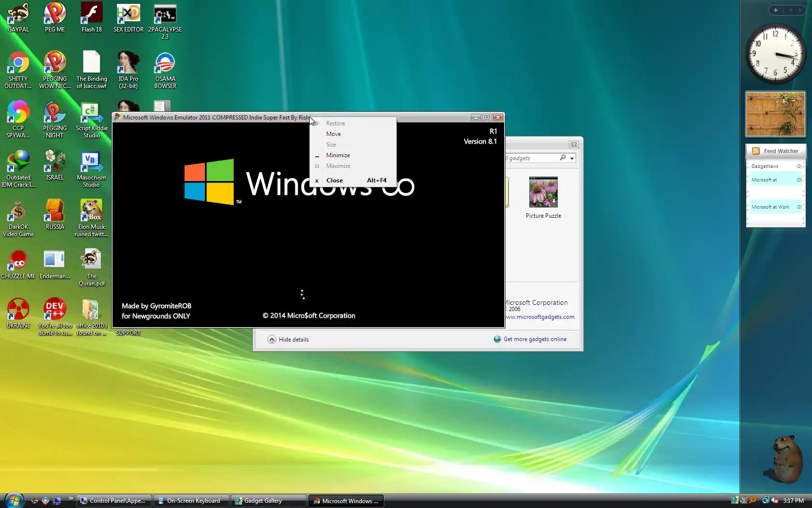Click the network tray icon
This screenshot has width=812, height=508.
click(x=766, y=500)
